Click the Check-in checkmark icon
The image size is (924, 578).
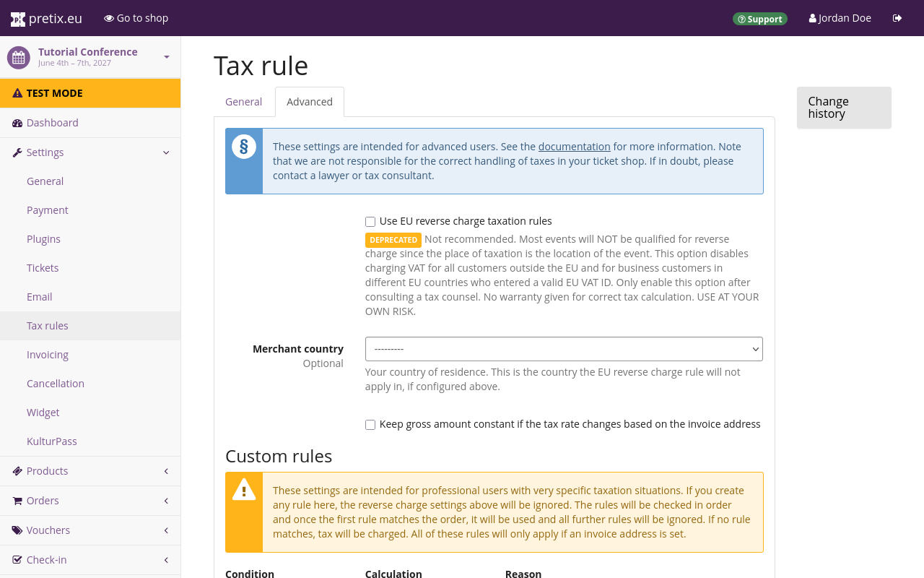pyautogui.click(x=17, y=560)
